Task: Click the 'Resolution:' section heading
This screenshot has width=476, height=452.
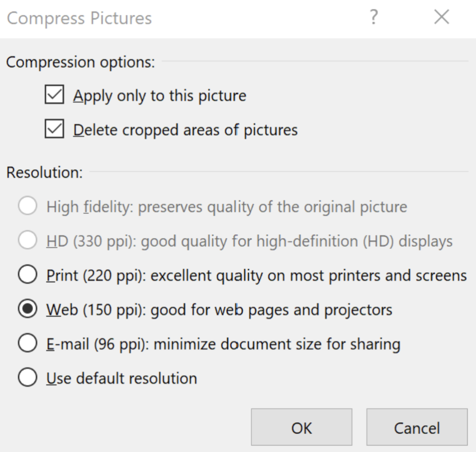Action: [x=45, y=173]
